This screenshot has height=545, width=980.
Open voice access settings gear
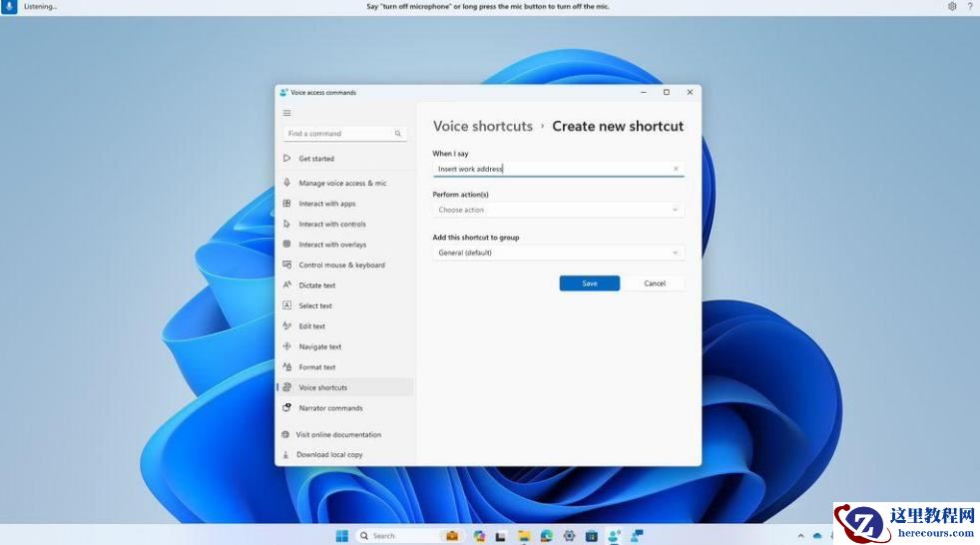[x=952, y=6]
